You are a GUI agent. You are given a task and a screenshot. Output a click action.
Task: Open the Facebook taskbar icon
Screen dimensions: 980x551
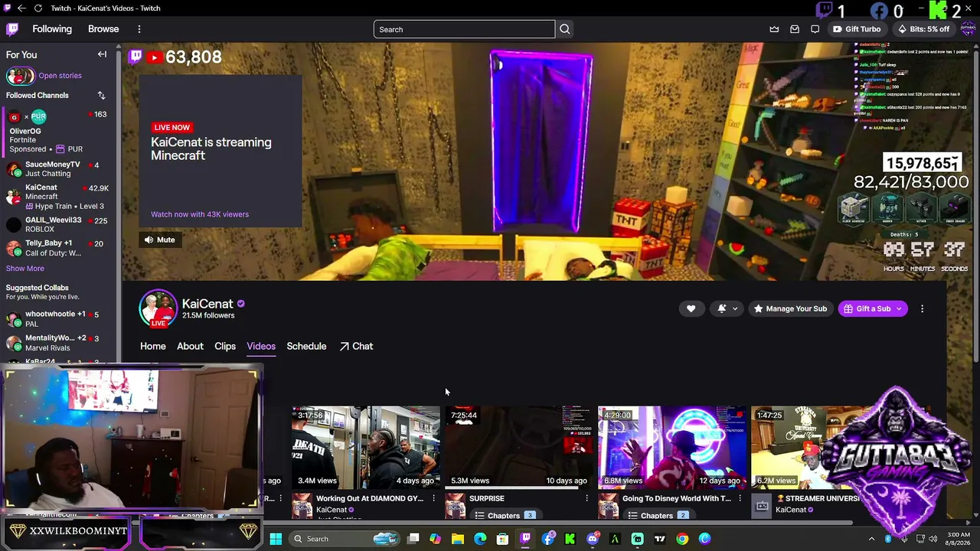tap(548, 539)
